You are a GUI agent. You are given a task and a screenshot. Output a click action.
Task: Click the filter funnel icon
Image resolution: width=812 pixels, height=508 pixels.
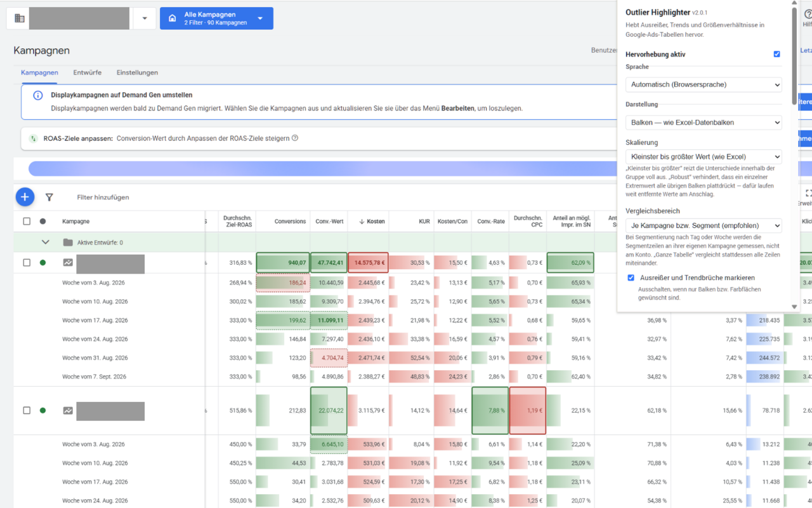tap(49, 197)
